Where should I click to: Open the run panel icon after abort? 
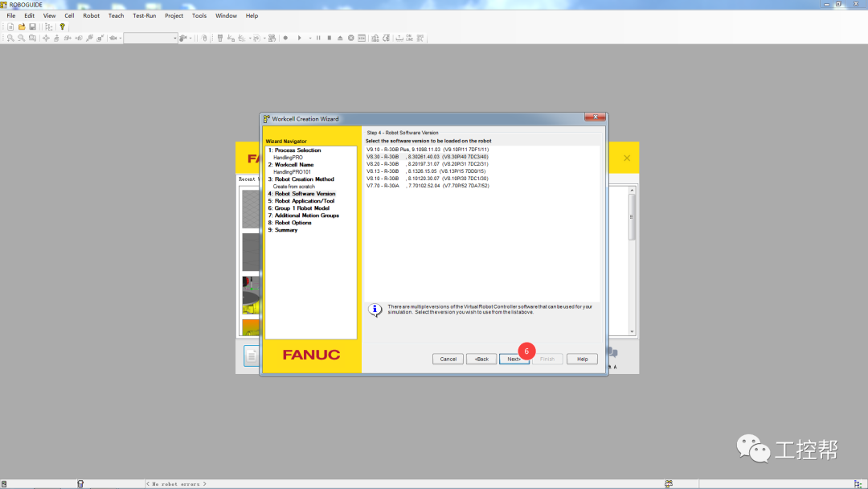[362, 39]
